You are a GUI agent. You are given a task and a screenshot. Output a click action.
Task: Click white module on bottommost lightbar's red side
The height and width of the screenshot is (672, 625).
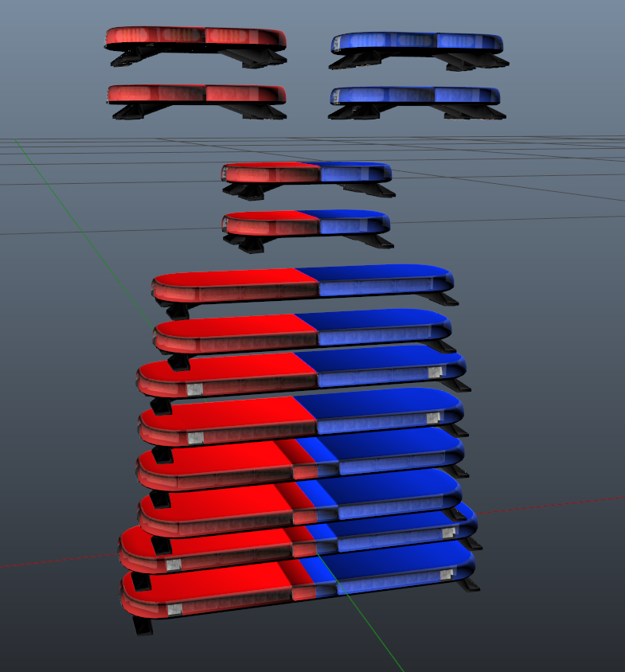tap(174, 609)
